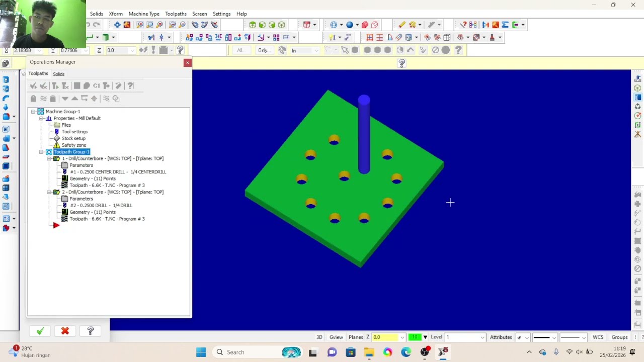The width and height of the screenshot is (644, 362).
Task: Open File Explorer from the taskbar
Action: (x=369, y=352)
